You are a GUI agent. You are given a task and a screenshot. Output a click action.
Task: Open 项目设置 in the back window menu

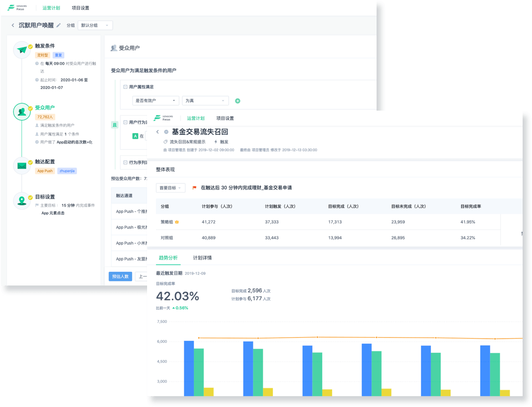(80, 8)
